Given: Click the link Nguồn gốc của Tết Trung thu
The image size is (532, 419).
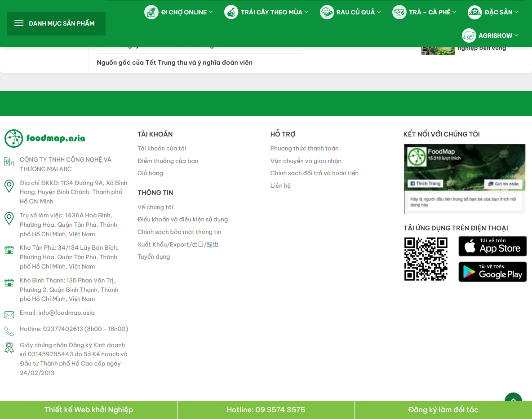Looking at the screenshot, I should point(174,62).
